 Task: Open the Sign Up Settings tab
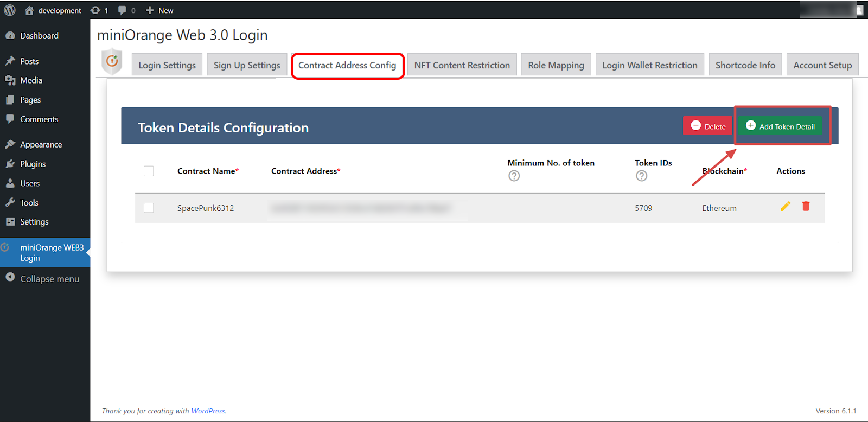[x=247, y=65]
